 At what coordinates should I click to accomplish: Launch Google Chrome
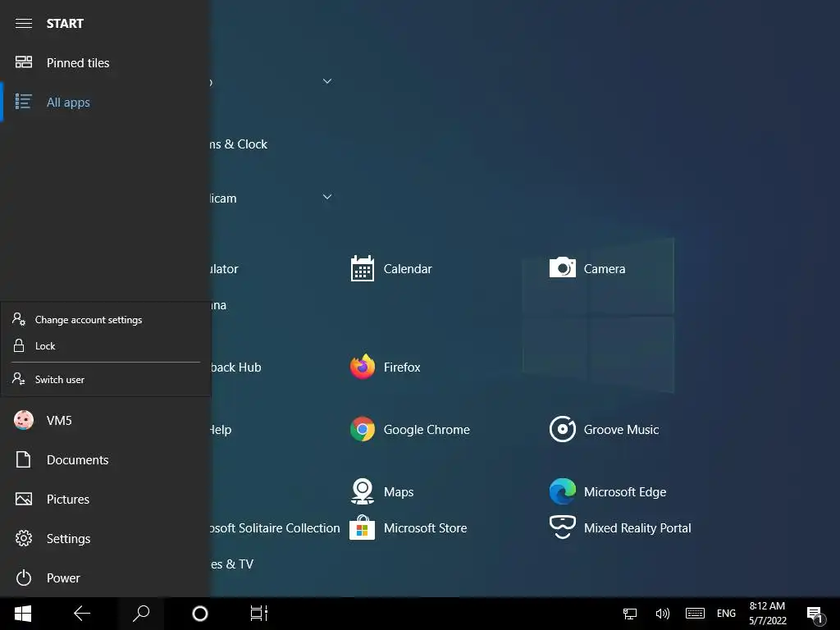(x=410, y=430)
